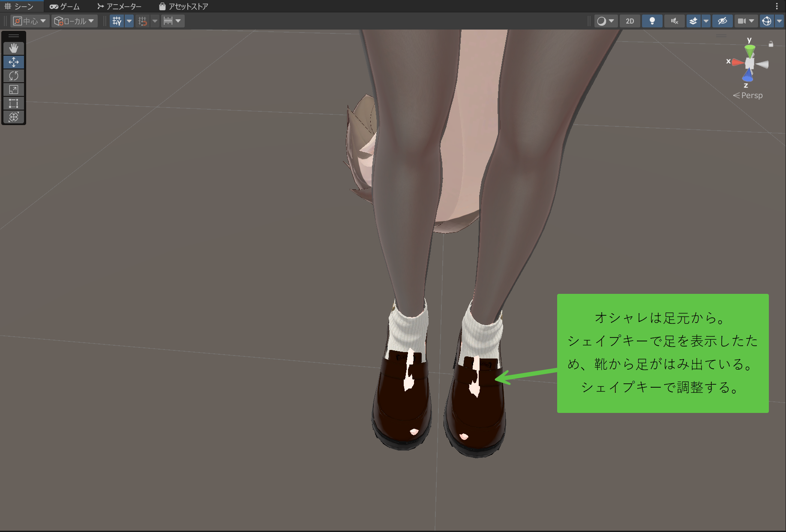Expand the scene effects options arrow
Viewport: 786px width, 532px height.
click(706, 21)
